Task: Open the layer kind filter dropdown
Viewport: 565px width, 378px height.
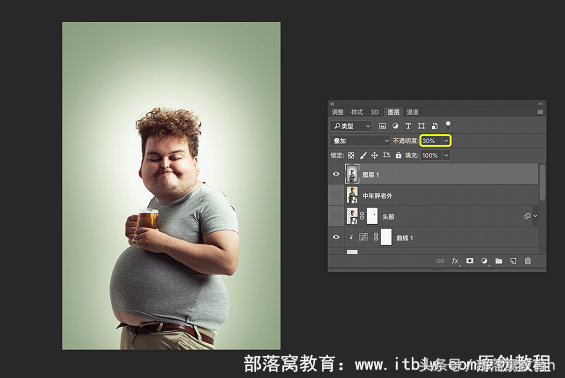Action: [x=351, y=126]
